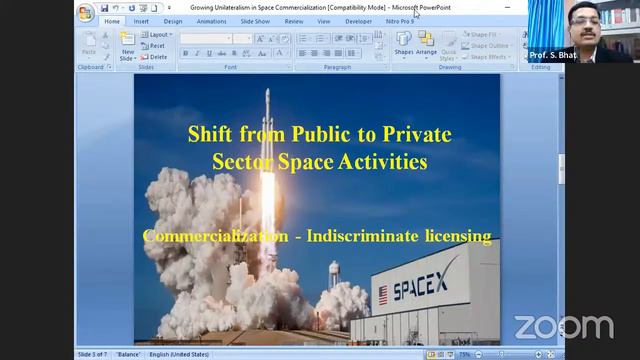640x360 pixels.
Task: Open the Text Direction menu
Action: coord(378,35)
